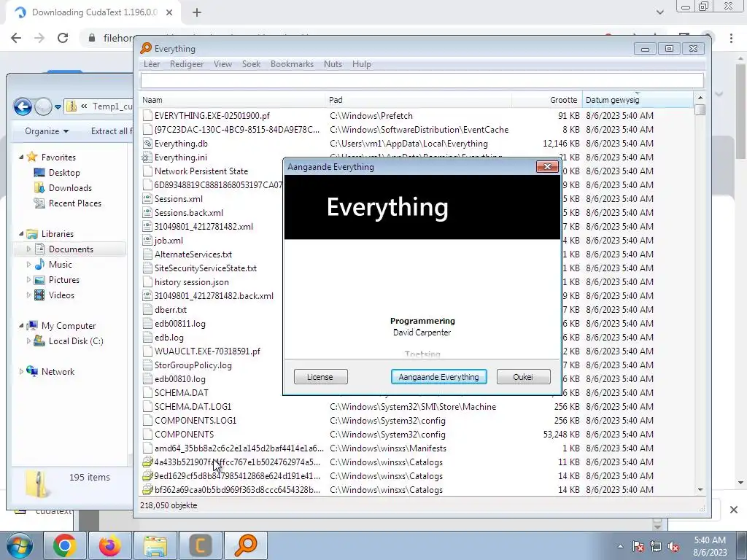Image resolution: width=747 pixels, height=560 pixels.
Task: Open the Redigeer menu
Action: [x=186, y=64]
